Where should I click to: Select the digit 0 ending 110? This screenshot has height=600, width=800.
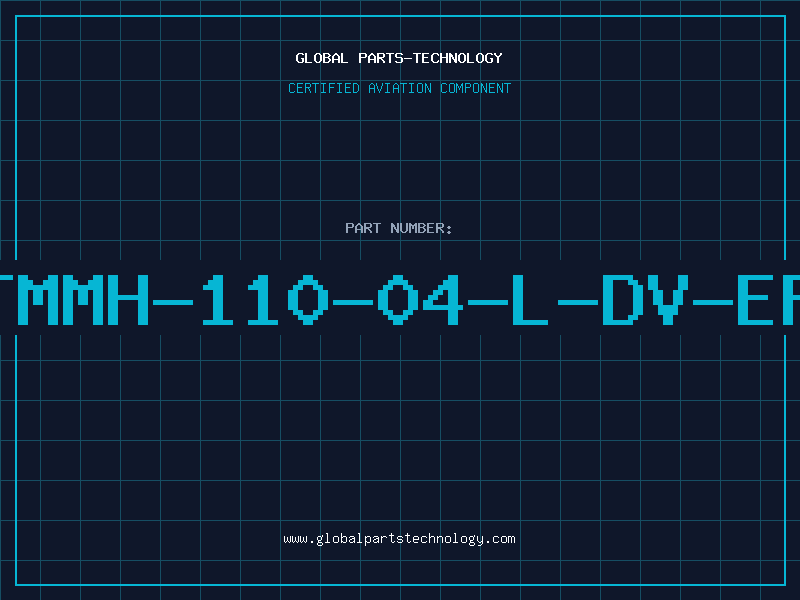(308, 300)
